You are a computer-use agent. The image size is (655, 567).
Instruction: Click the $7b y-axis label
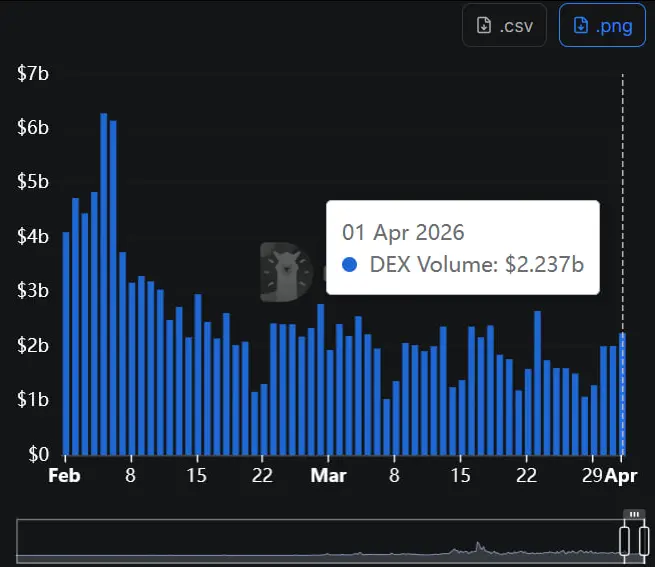pos(33,74)
